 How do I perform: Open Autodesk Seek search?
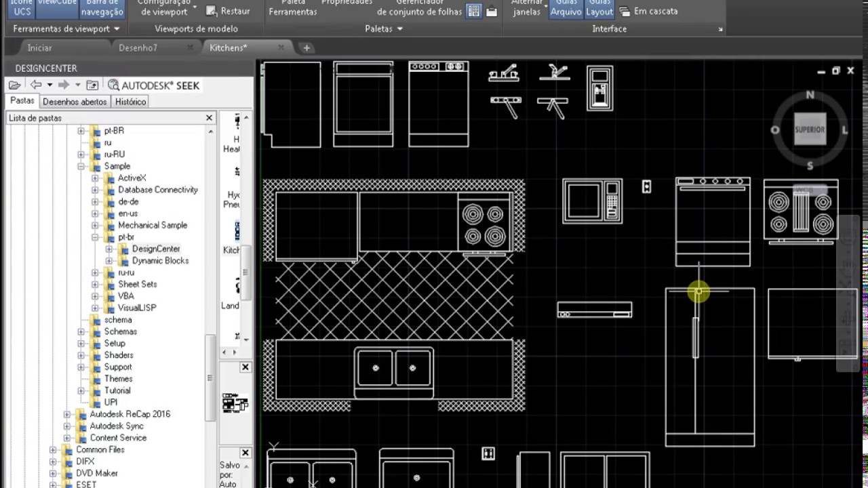click(154, 85)
